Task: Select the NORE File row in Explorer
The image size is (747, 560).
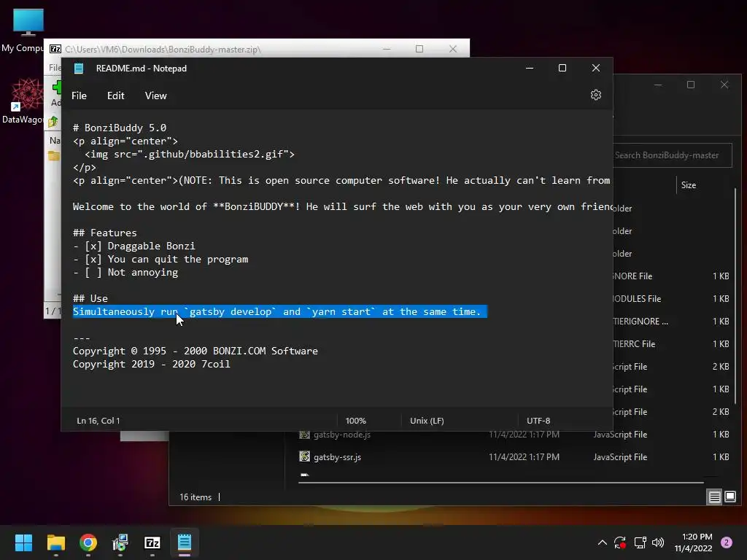Action: 672,276
